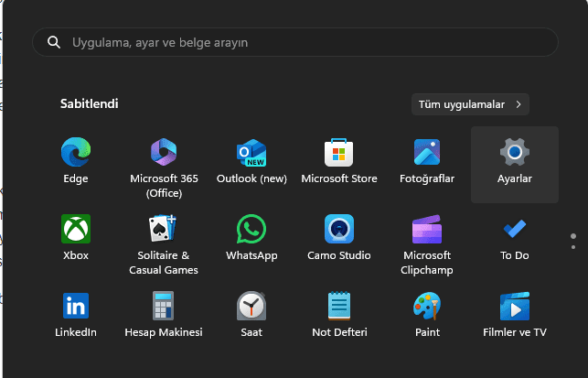Click the Tüm uygulamalar button
Image resolution: width=588 pixels, height=378 pixels.
click(x=470, y=104)
